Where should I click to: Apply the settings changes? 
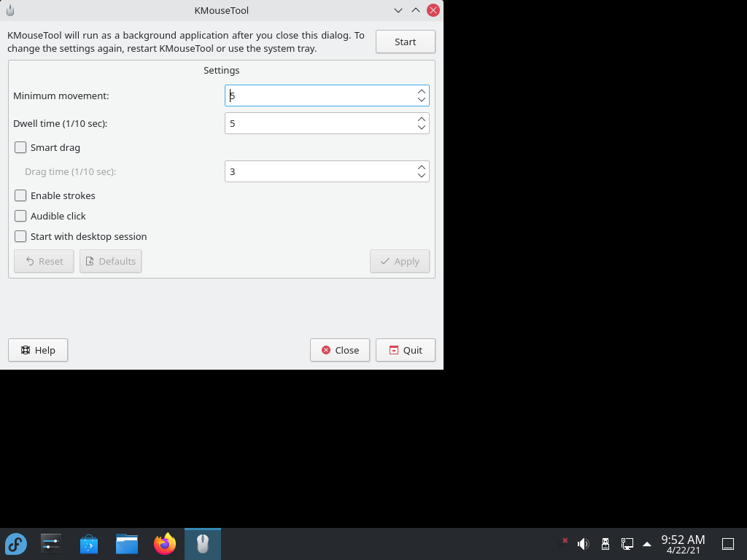[x=400, y=262]
